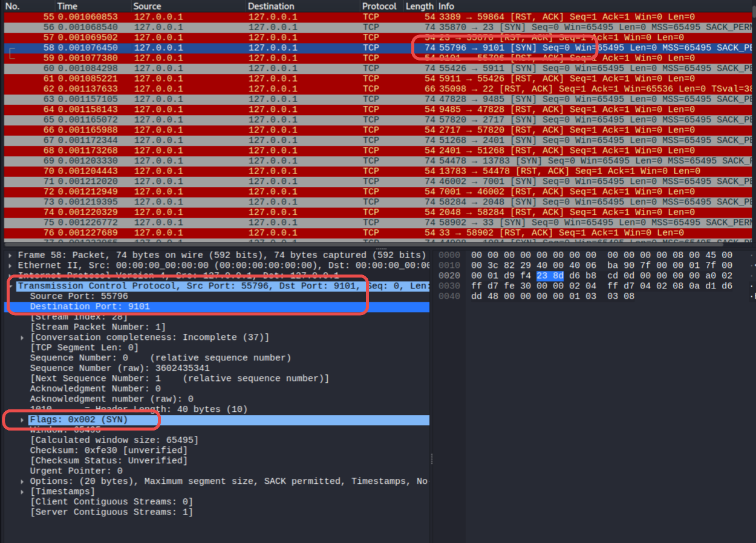
Task: Select Checksum: 0xfe30 [unverified] field
Action: [109, 450]
